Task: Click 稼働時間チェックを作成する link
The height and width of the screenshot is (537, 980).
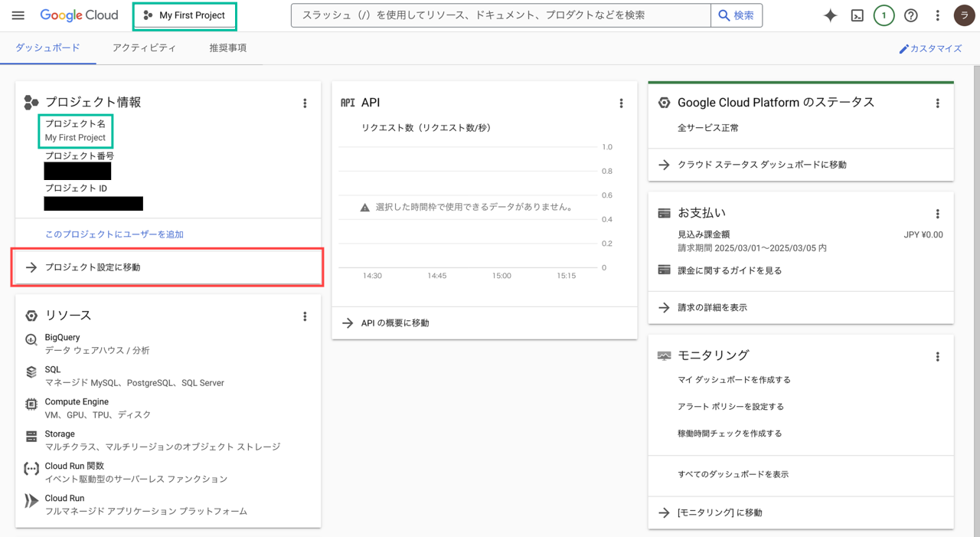Action: coord(730,434)
